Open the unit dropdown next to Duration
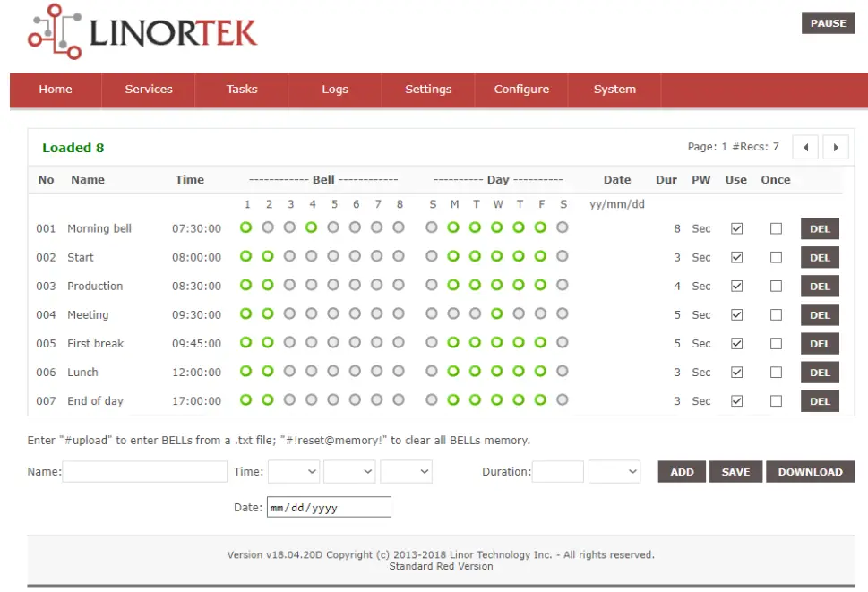The height and width of the screenshot is (592, 868). click(614, 471)
